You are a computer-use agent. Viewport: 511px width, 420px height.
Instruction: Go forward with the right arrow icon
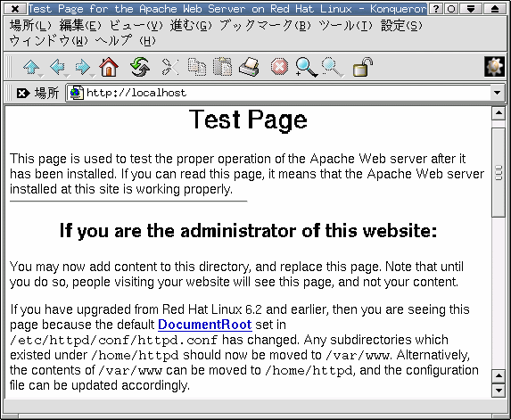[83, 67]
